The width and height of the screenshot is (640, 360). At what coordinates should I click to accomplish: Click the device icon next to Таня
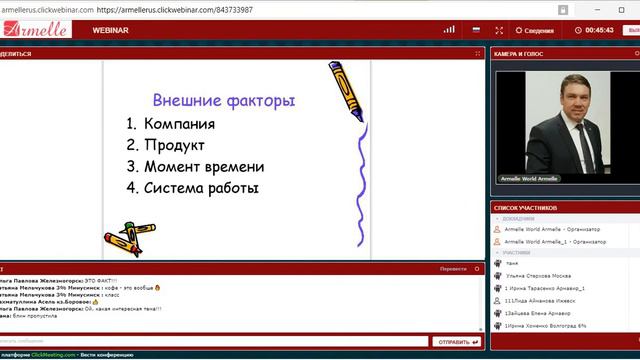coord(498,263)
